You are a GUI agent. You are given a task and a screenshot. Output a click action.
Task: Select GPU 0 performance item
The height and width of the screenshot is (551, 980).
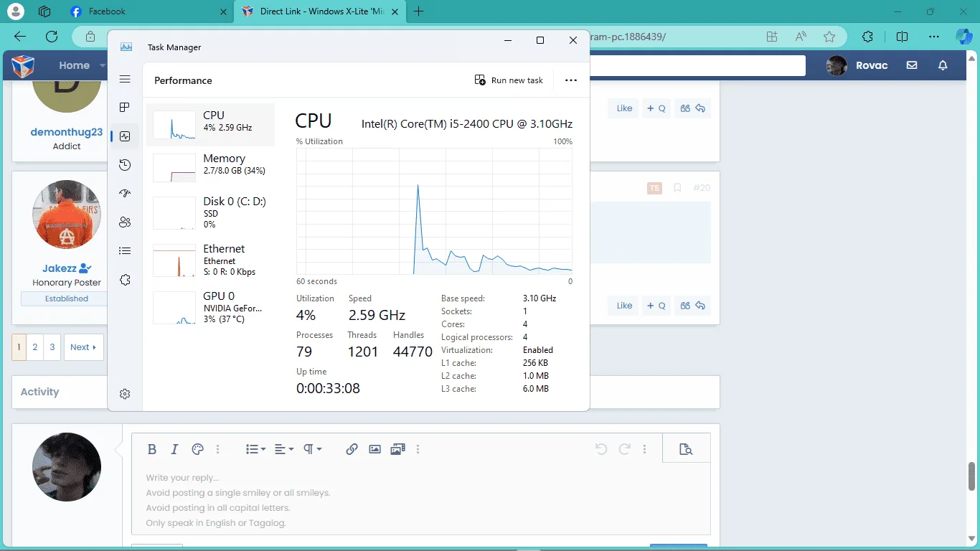(210, 307)
